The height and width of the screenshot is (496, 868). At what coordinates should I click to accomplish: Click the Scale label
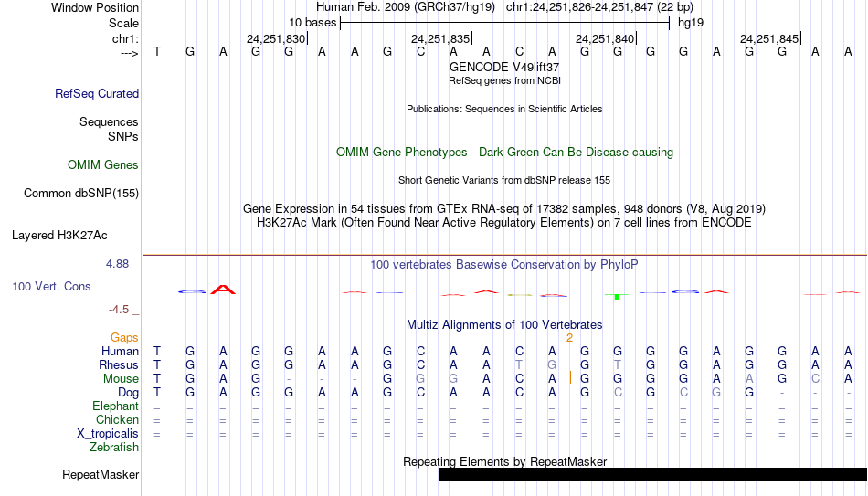click(x=124, y=23)
